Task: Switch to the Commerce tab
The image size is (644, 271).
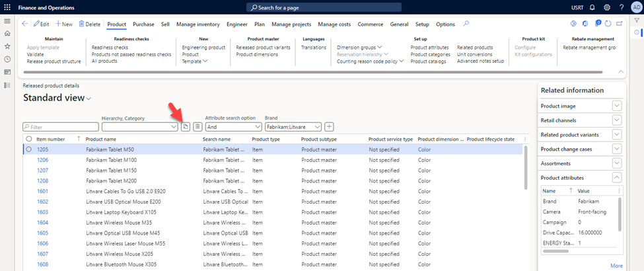Action: 371,24
